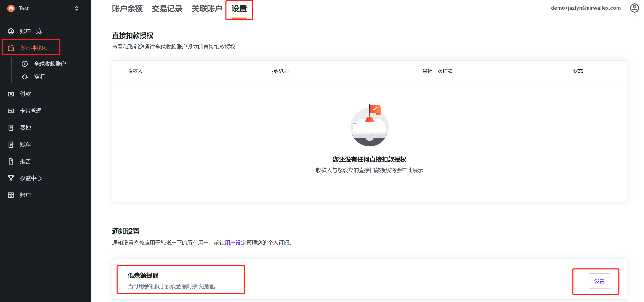Image resolution: width=644 pixels, height=302 pixels.
Task: Click the card icon for 卡片管理
Action: (x=11, y=111)
